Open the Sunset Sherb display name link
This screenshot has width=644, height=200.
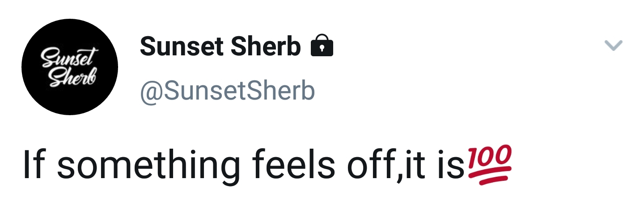[220, 46]
